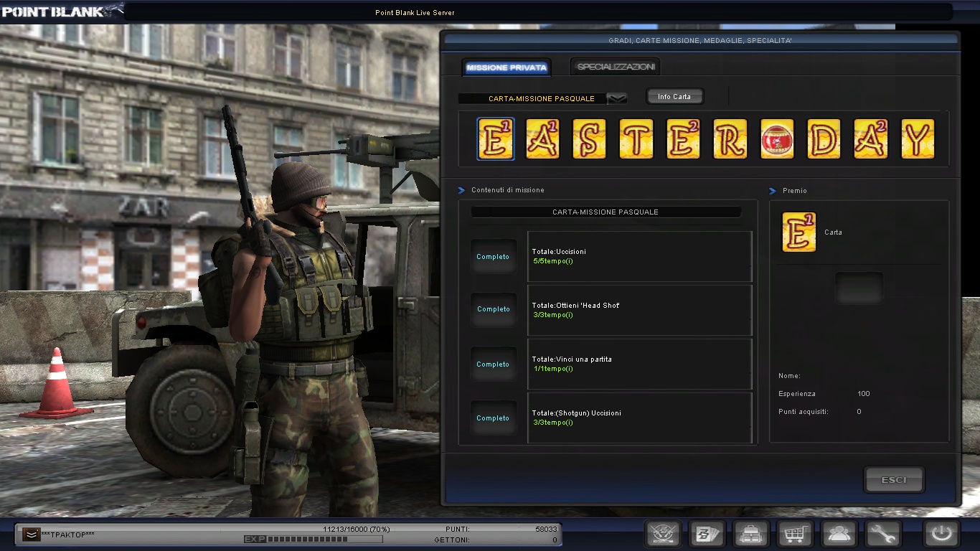The width and height of the screenshot is (980, 551).
Task: Click the E card reward icon under Premio
Action: (799, 232)
